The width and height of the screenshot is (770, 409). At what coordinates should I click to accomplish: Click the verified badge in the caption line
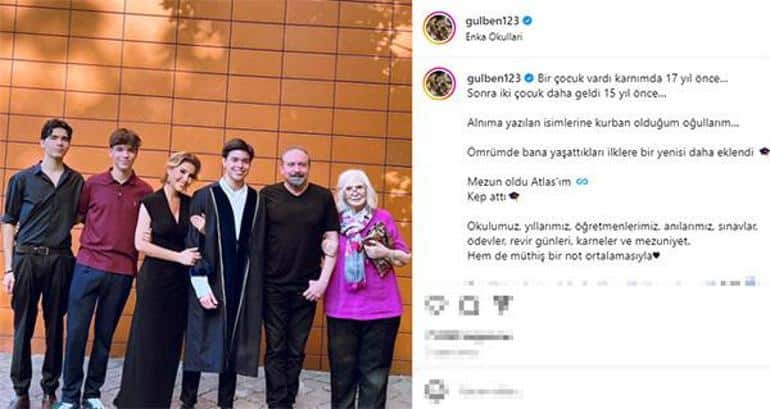[529, 78]
